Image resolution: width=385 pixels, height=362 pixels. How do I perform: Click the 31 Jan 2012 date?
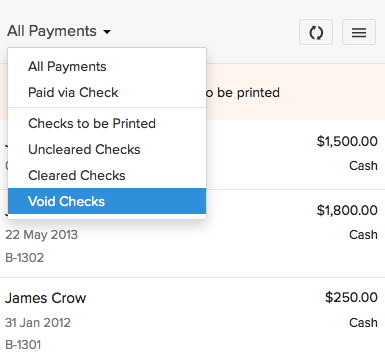coord(38,323)
